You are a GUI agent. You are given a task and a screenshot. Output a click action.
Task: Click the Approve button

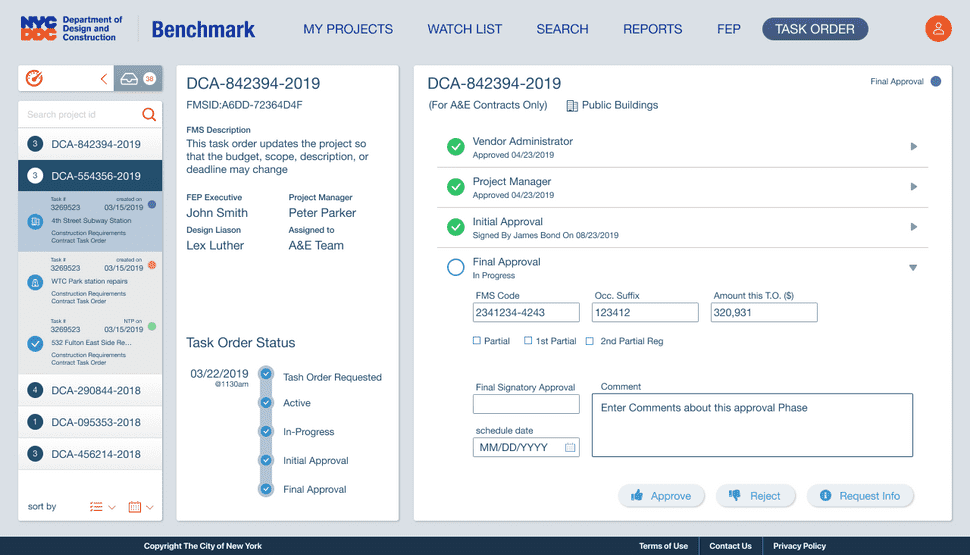[661, 496]
